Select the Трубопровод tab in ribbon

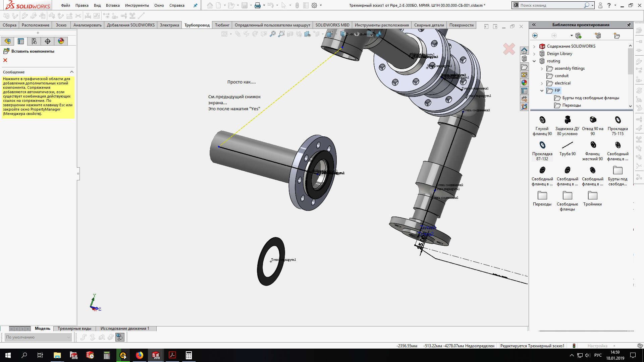point(197,25)
